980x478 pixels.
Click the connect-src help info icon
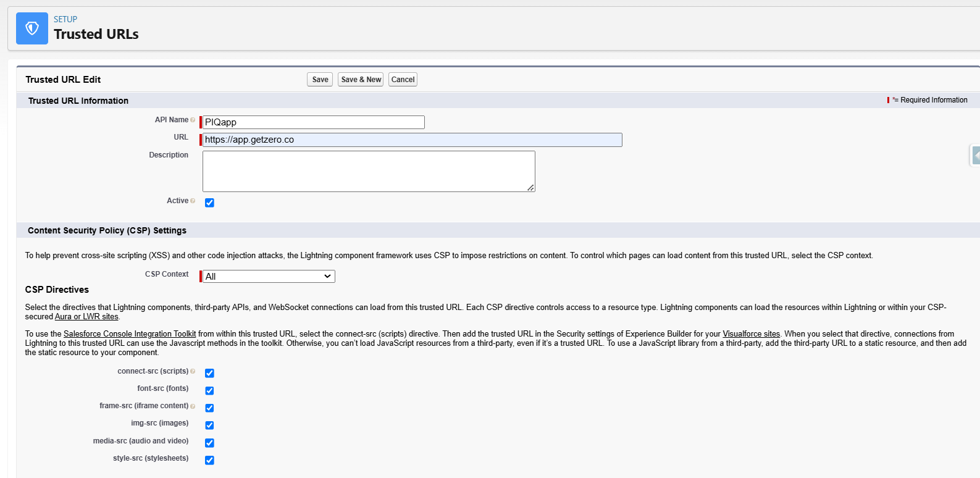coord(193,372)
